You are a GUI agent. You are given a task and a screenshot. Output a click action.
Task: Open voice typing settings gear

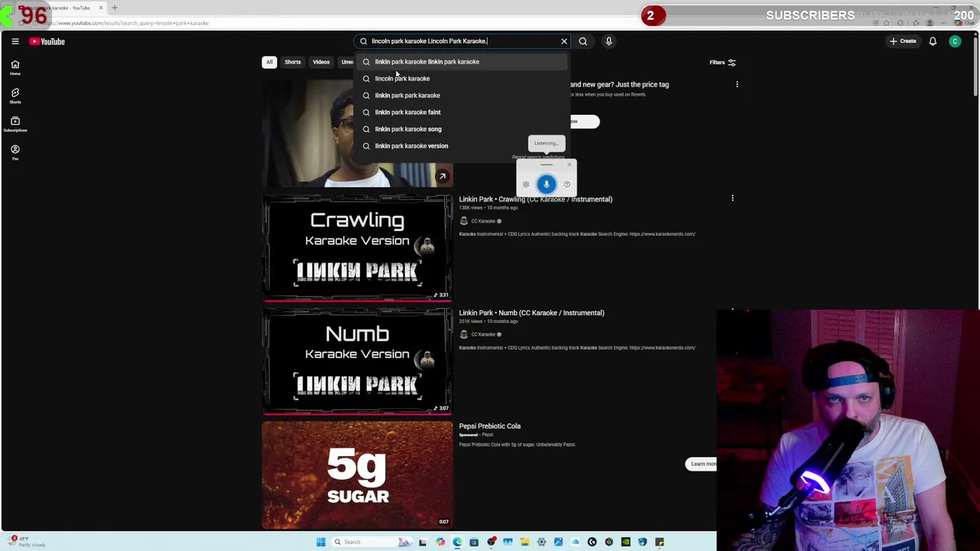[525, 184]
